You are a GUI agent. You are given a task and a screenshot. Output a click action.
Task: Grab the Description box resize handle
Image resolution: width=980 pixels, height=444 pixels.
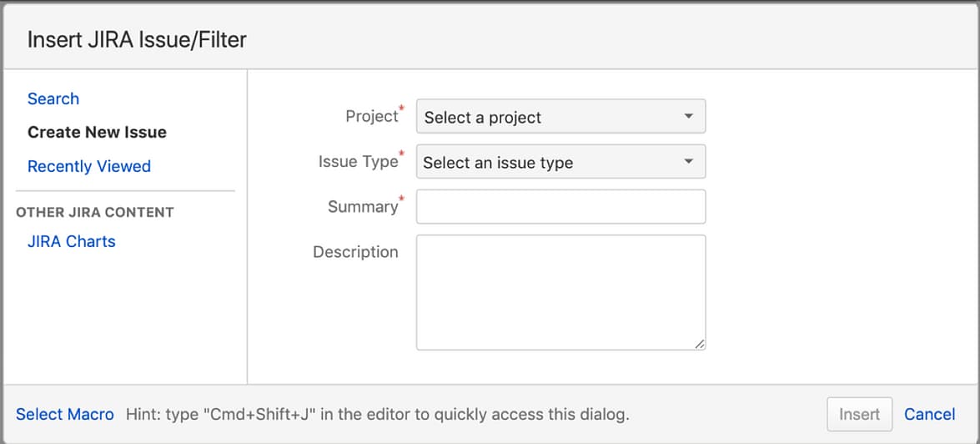click(x=700, y=343)
